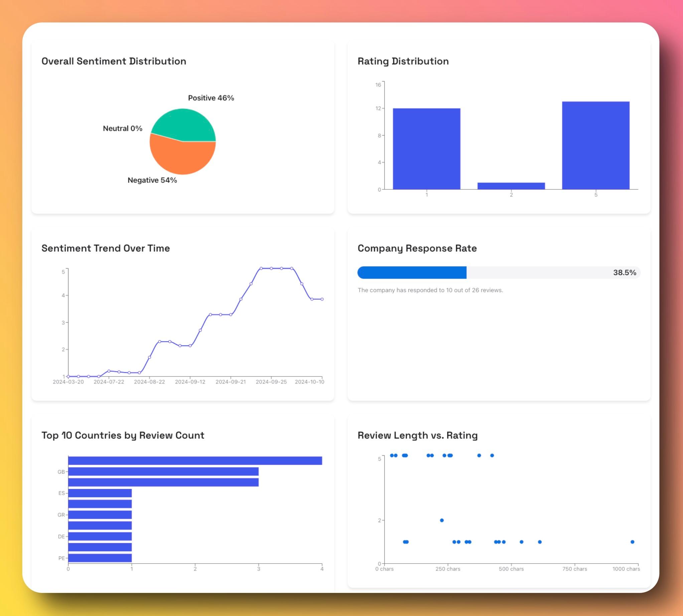Screen dimensions: 683x616
Task: Click the Top 10 Countries by Review Count heading
Action: coord(123,436)
